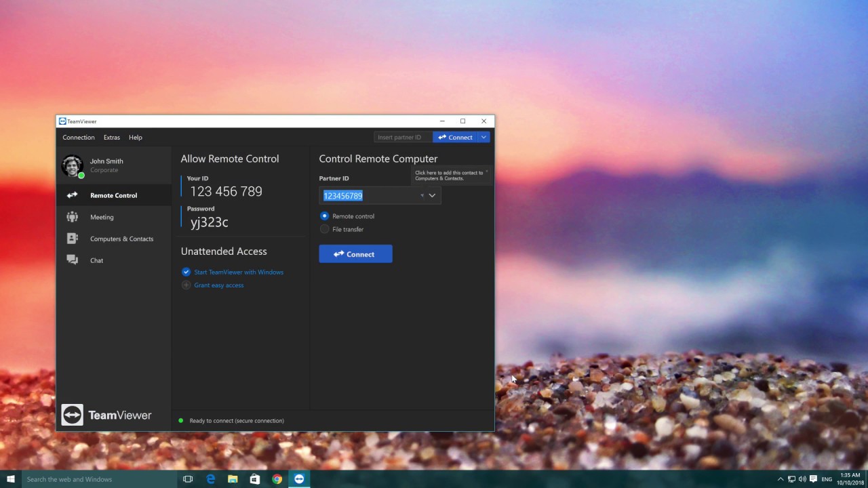Image resolution: width=868 pixels, height=488 pixels.
Task: Click the taskbar clock showing 1:35 AM
Action: [850, 479]
